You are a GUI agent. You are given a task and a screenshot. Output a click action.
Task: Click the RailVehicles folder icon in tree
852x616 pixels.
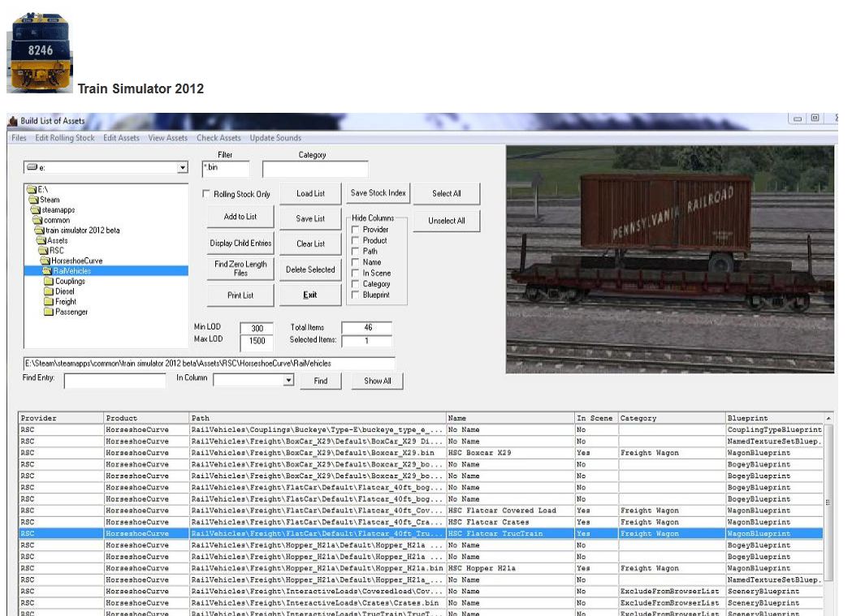tap(47, 271)
